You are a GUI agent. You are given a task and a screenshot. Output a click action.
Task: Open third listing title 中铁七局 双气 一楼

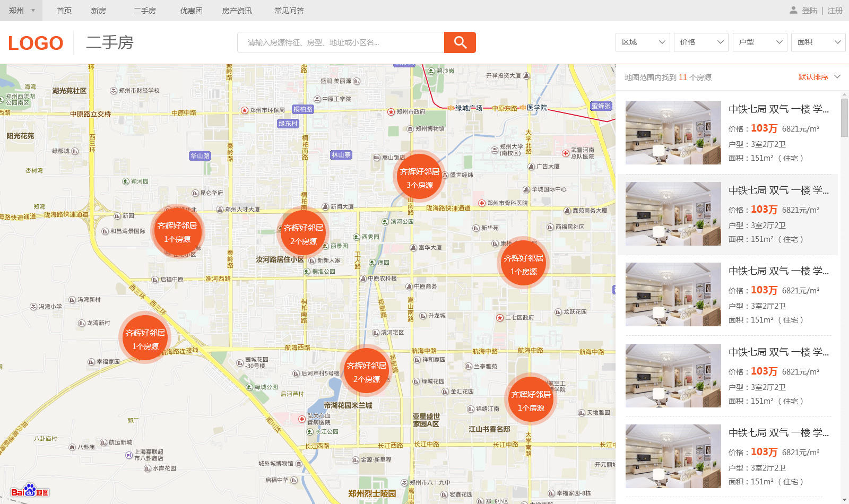(x=778, y=271)
